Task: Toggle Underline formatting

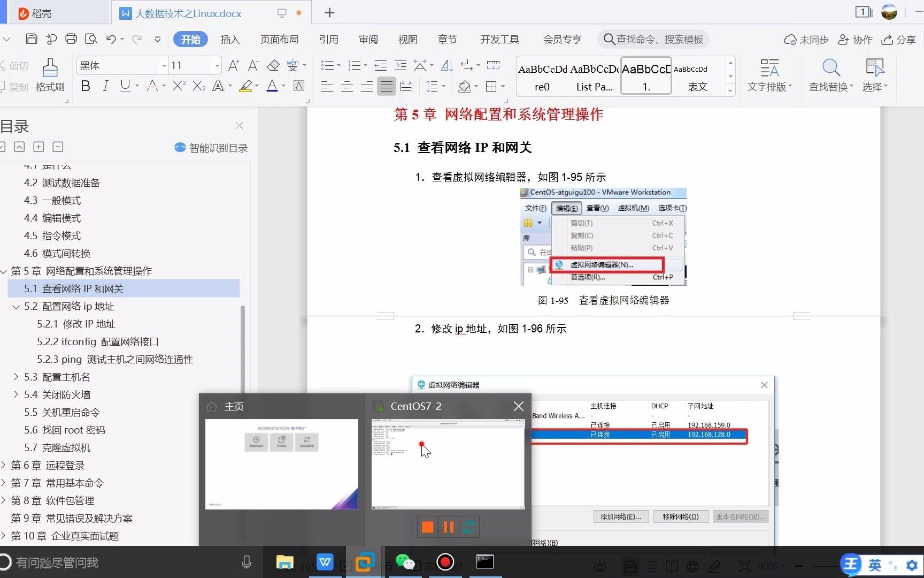Action: tap(125, 86)
